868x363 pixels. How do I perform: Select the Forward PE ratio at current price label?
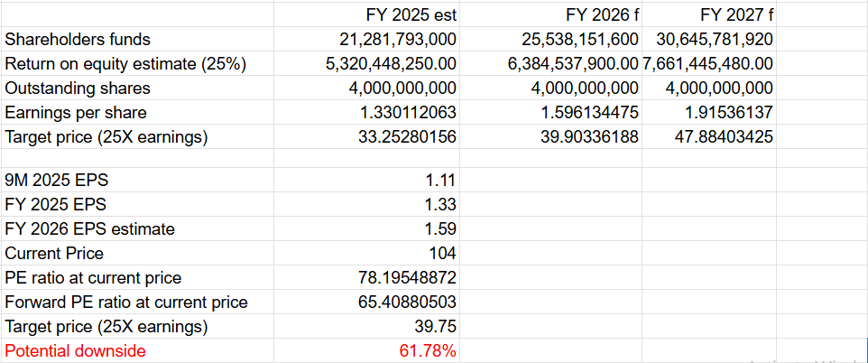(126, 302)
